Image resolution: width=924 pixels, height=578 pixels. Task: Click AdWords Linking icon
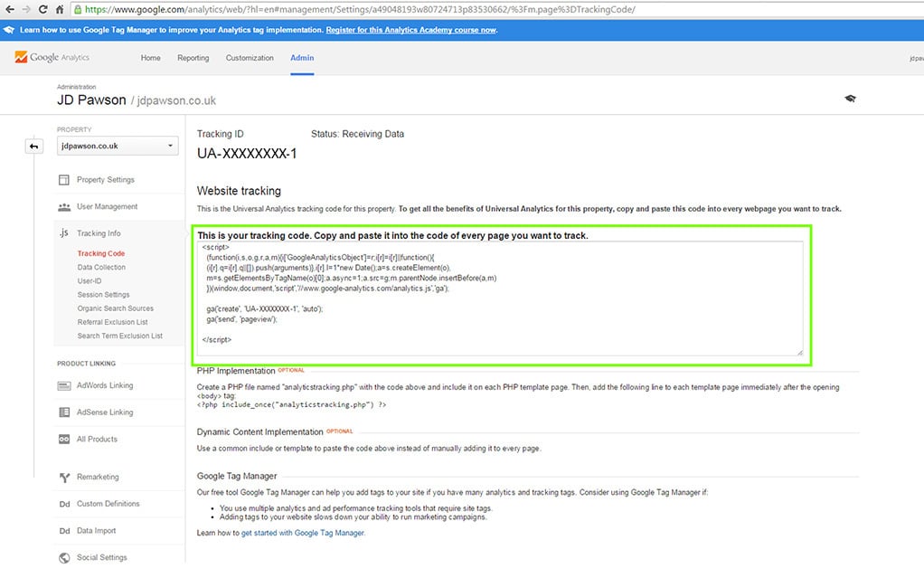point(64,385)
